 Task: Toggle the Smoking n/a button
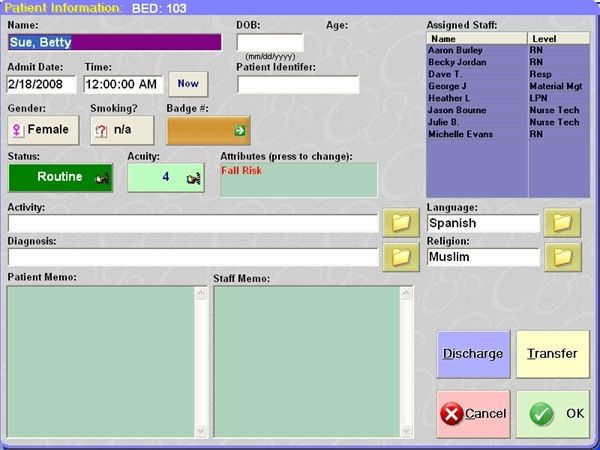click(x=122, y=130)
